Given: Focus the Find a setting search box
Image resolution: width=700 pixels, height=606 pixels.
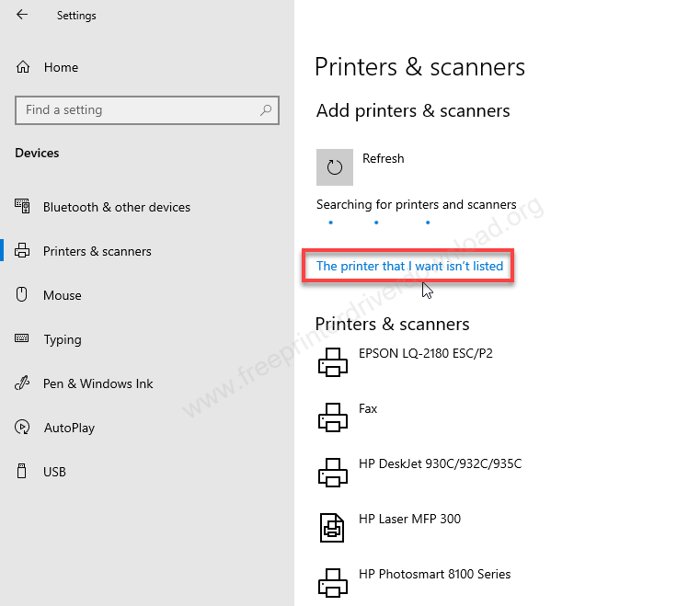Looking at the screenshot, I should (138, 110).
